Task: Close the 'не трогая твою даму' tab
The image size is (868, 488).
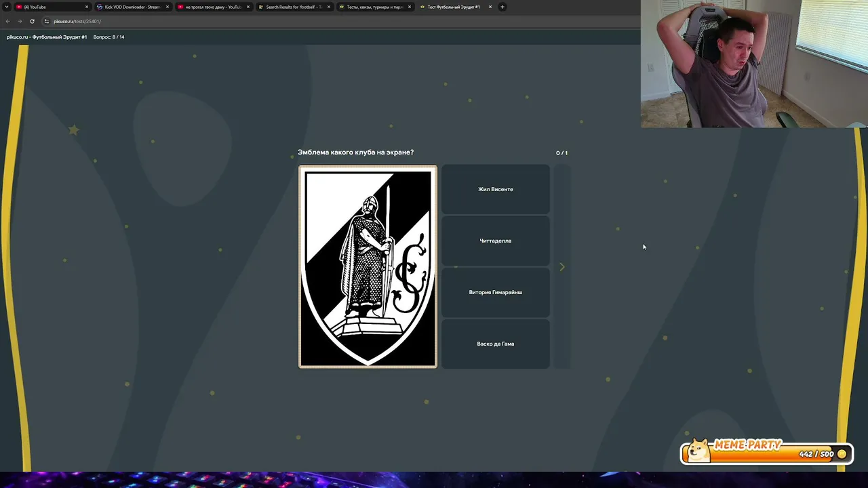Action: point(248,7)
